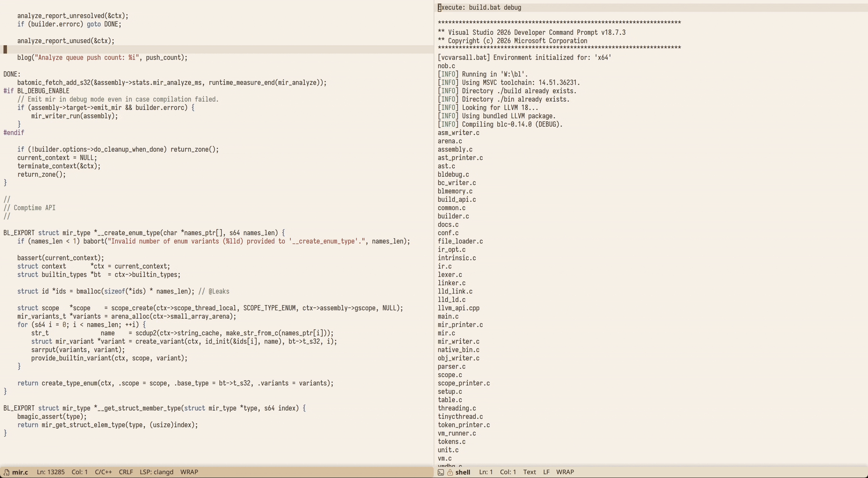Click the __create_enum_type function name
This screenshot has height=478, width=868.
128,233
